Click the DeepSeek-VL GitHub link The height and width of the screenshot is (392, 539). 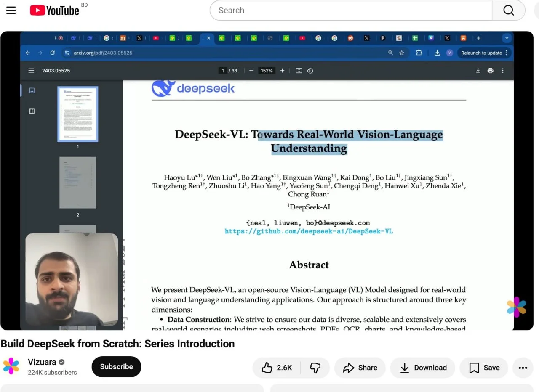click(309, 231)
